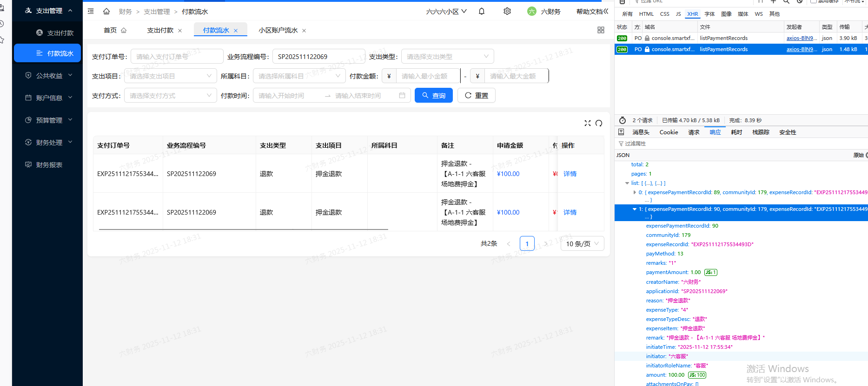
Task: Click the 业务流程编号 input field
Action: tap(318, 57)
